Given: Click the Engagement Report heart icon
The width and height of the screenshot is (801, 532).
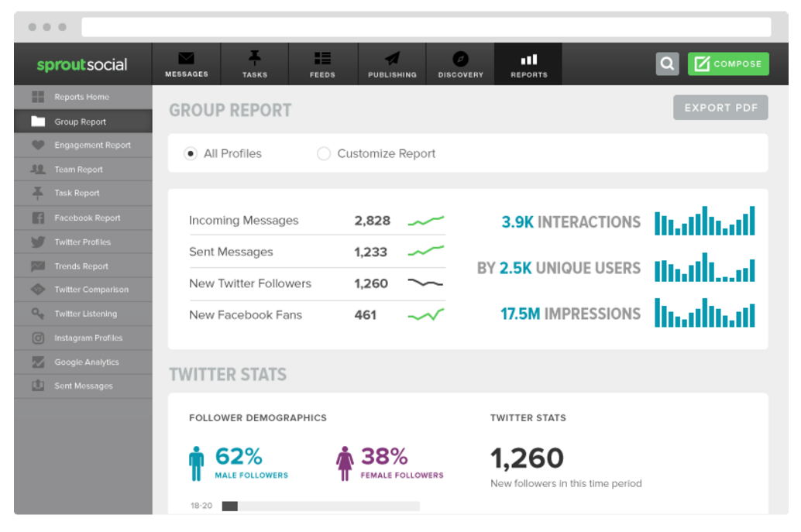Looking at the screenshot, I should pyautogui.click(x=38, y=145).
